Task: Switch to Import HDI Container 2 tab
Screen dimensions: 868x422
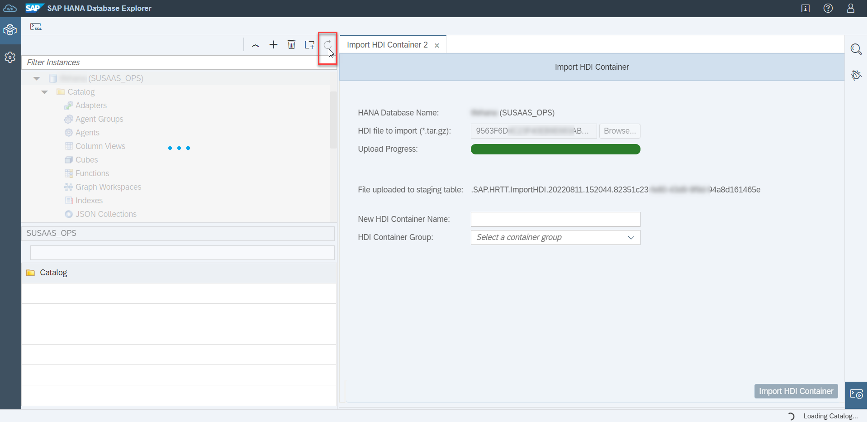Action: coord(387,45)
